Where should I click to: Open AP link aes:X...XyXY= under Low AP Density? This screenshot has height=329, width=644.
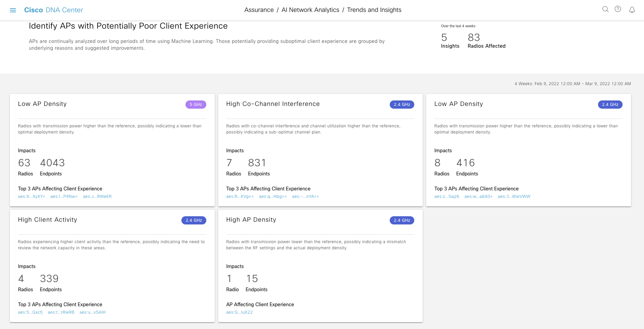32,196
